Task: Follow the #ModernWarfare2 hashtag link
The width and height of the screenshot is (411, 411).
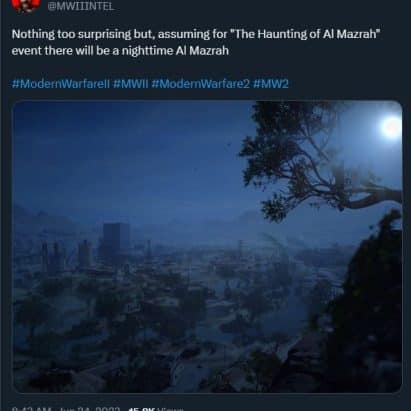Action: pyautogui.click(x=200, y=84)
